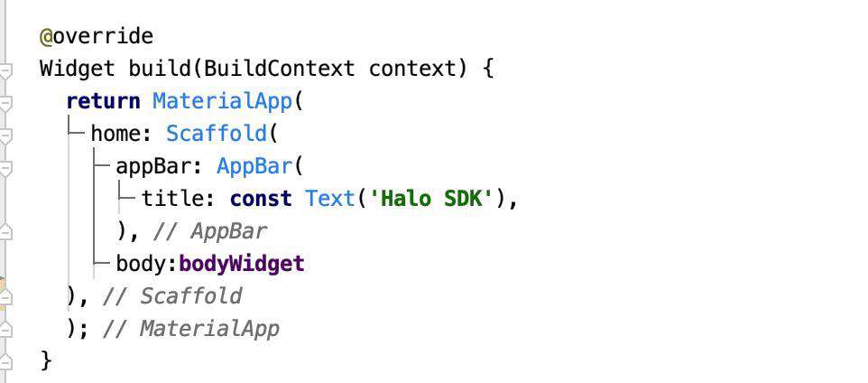This screenshot has width=868, height=383.
Task: Click the const keyword before Text
Action: point(261,199)
